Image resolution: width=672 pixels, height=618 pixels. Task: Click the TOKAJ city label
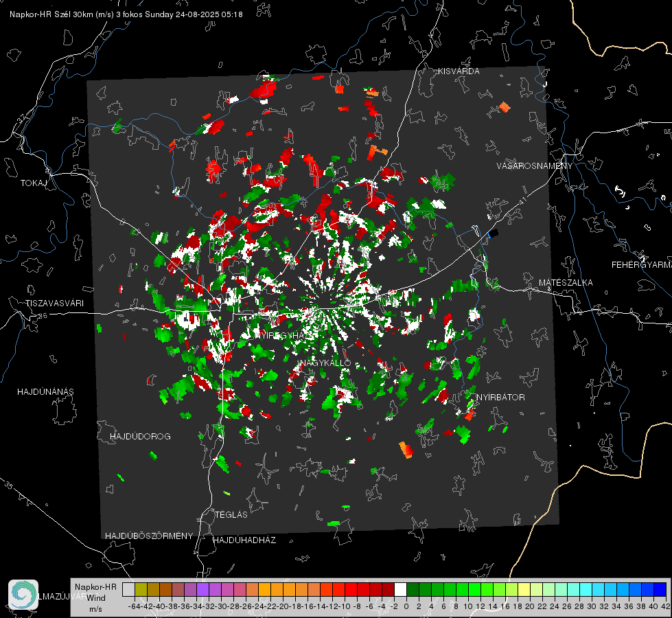point(34,183)
